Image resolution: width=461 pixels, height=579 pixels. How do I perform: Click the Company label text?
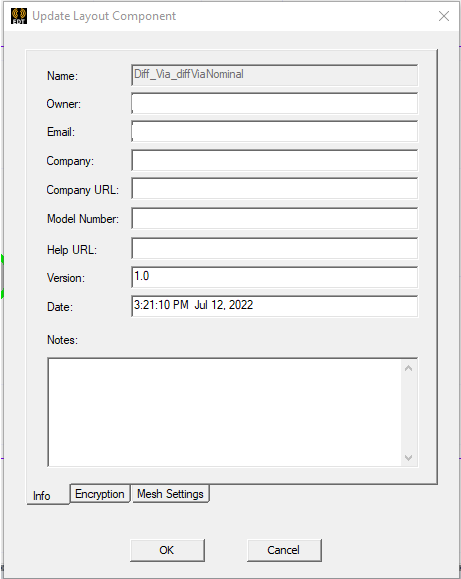pyautogui.click(x=70, y=161)
